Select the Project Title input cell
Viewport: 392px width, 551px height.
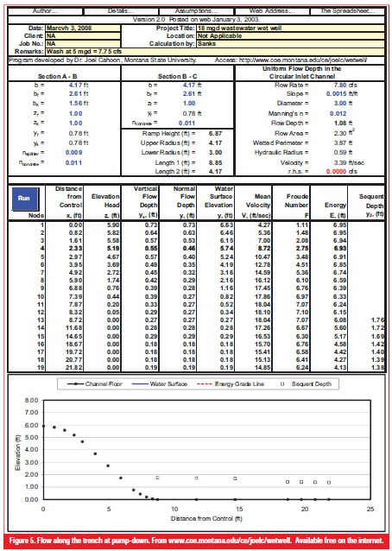[x=290, y=28]
